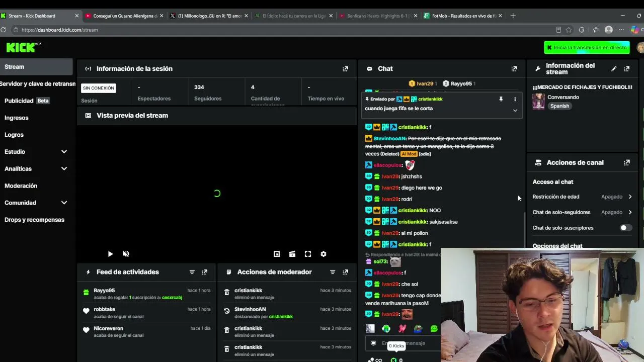Image resolution: width=644 pixels, height=362 pixels.
Task: Toggle Chat de solo-suscriptores switch
Action: coord(625,228)
